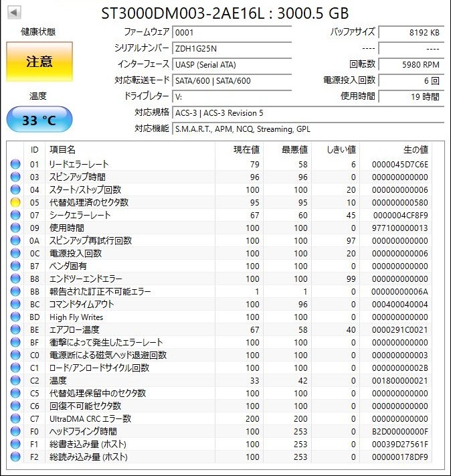Select the interface field UASP (Serial ATA)

[x=232, y=65]
